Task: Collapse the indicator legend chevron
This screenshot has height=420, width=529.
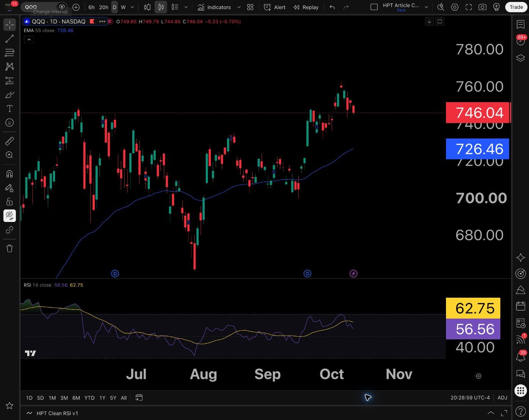Action: coord(29,39)
